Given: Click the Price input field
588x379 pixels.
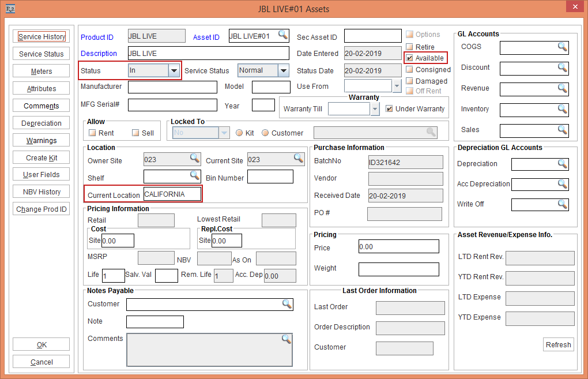Looking at the screenshot, I should point(398,246).
